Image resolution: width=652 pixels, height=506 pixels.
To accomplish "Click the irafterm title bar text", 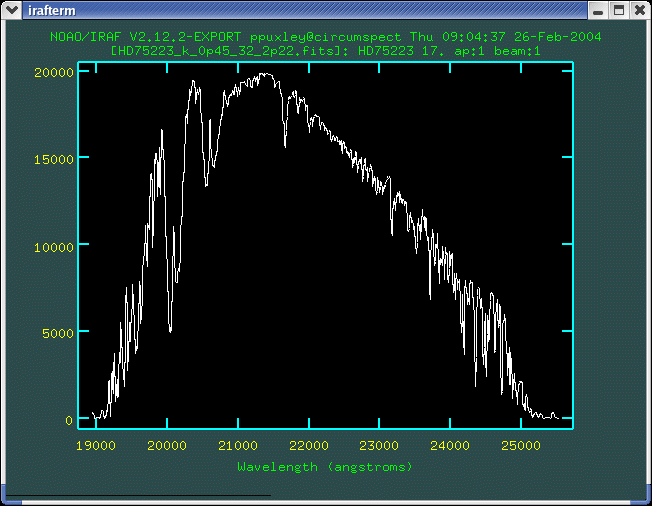I will tap(52, 10).
